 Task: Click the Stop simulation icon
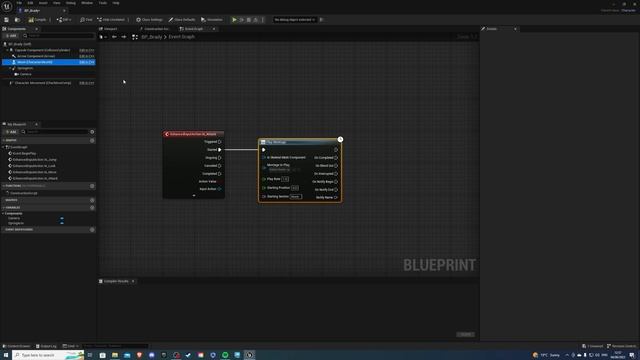pos(249,20)
